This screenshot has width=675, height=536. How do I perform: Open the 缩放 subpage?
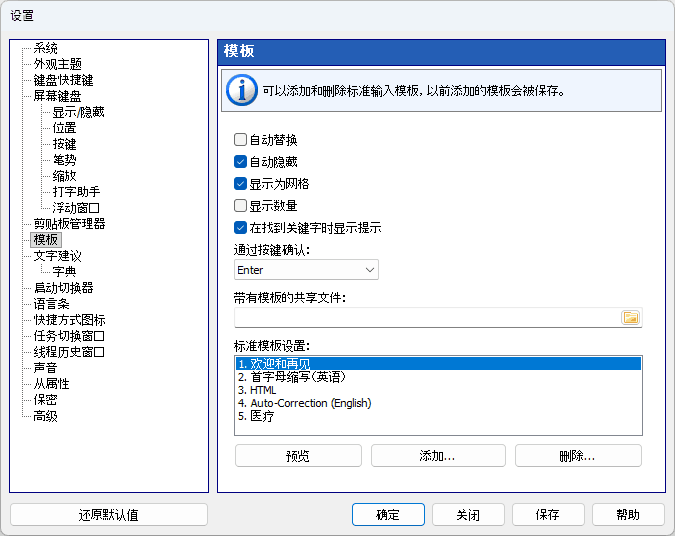[x=64, y=176]
